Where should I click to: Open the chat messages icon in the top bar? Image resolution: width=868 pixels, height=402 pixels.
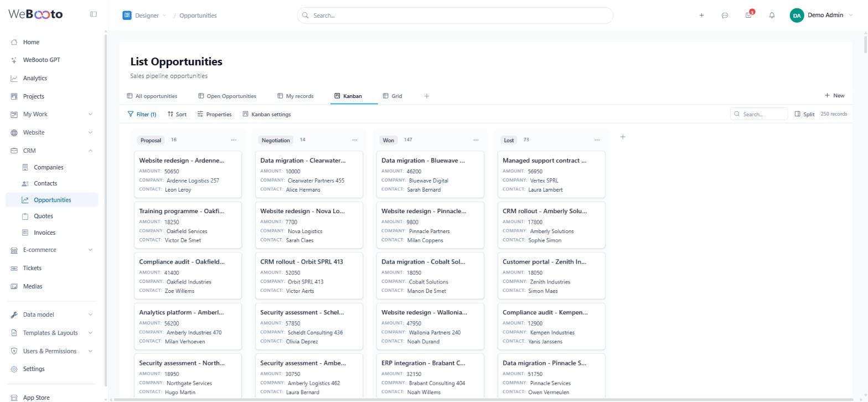click(725, 16)
